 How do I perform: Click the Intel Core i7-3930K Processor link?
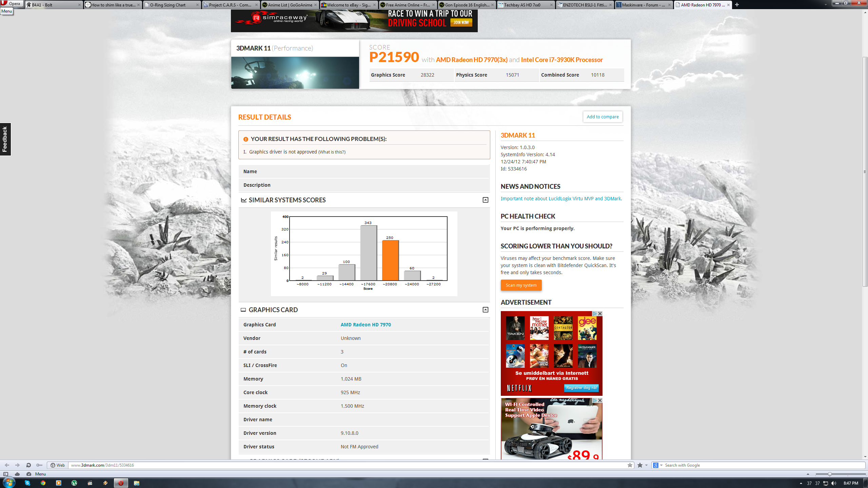[x=561, y=60]
